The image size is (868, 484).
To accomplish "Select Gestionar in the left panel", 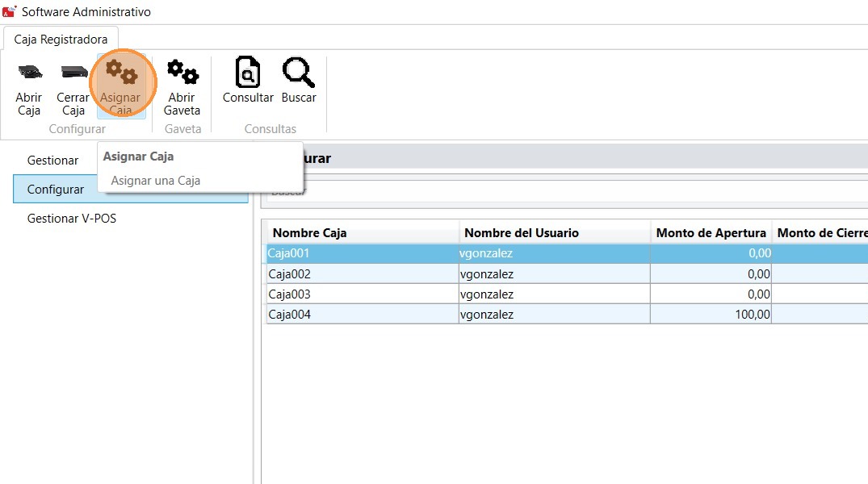I will tap(53, 161).
